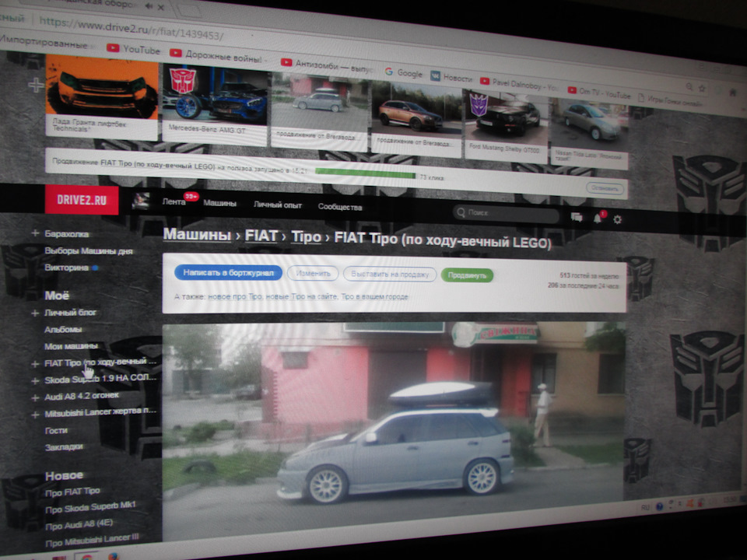The width and height of the screenshot is (747, 560).
Task: Click the search magnifier icon
Action: coord(461,212)
